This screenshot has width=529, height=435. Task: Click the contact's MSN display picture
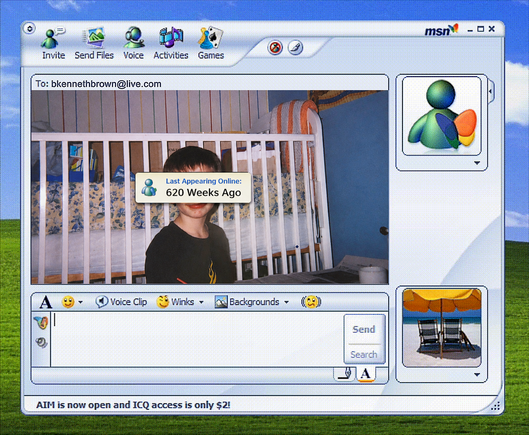click(442, 116)
